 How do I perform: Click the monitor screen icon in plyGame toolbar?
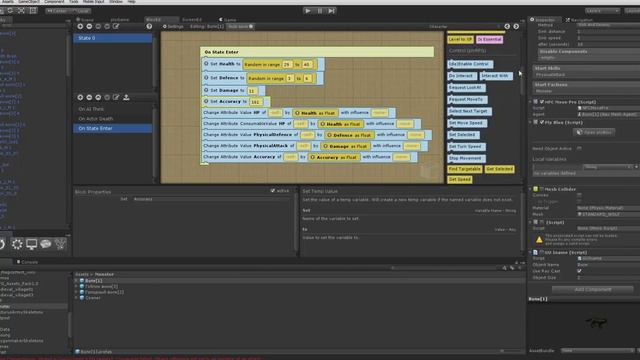pyautogui.click(x=31, y=244)
